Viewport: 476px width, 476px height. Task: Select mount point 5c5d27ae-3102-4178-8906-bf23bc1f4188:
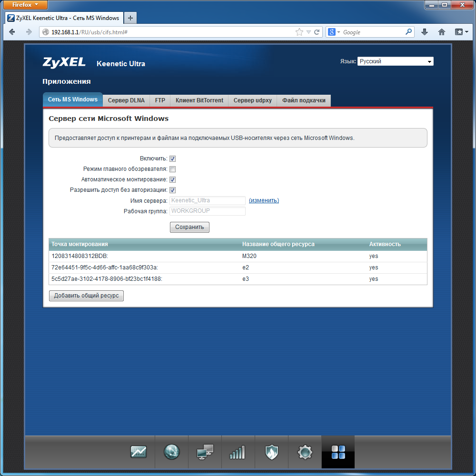click(107, 279)
